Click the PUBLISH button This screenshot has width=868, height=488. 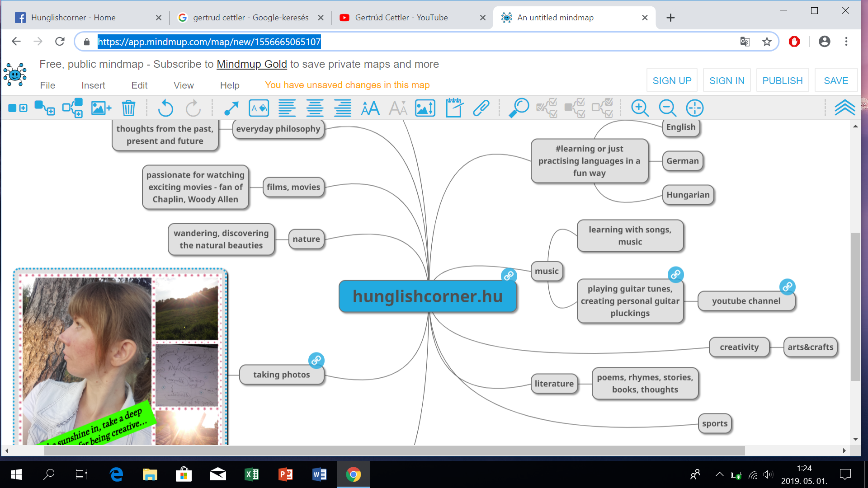[x=782, y=80]
